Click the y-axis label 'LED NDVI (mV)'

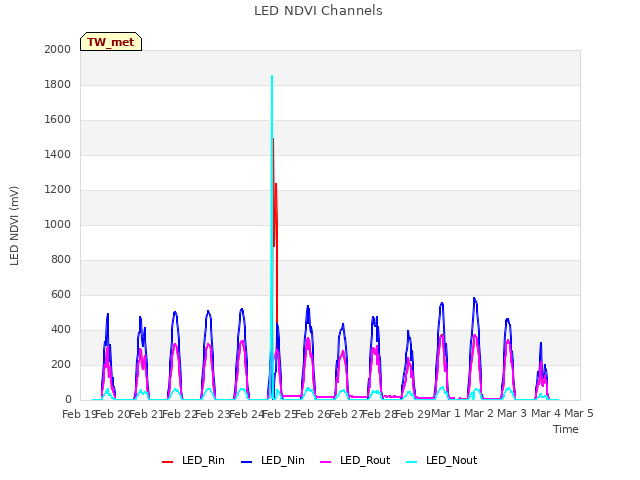point(14,226)
